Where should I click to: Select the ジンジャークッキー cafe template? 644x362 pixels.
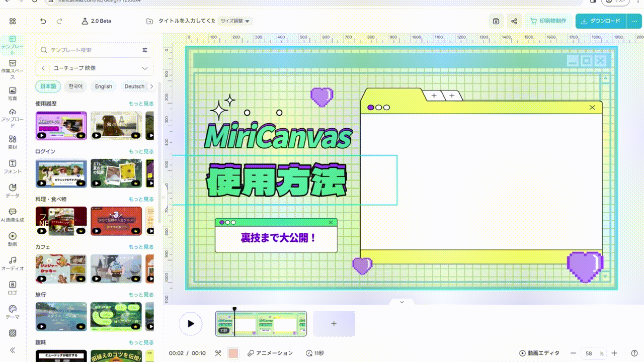(61, 269)
